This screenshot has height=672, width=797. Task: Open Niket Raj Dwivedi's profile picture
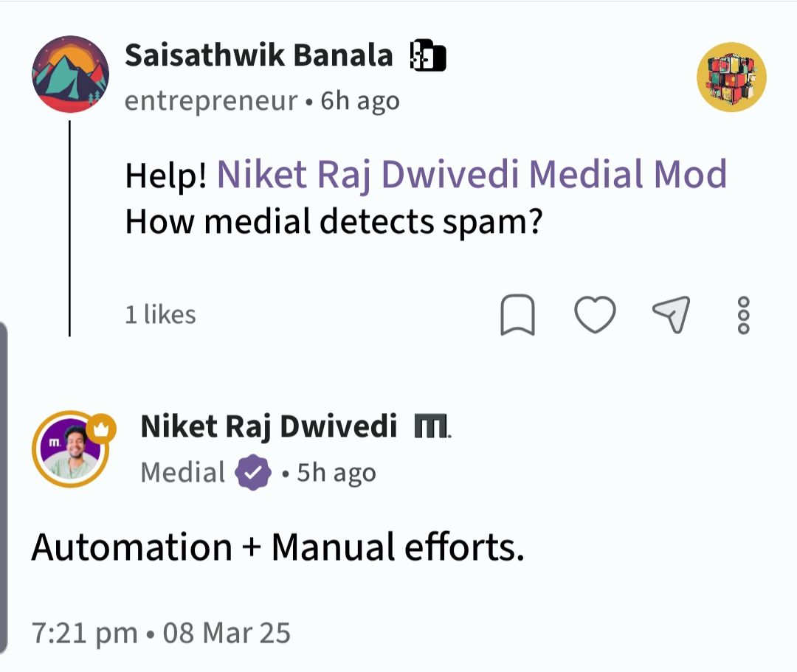coord(71,449)
